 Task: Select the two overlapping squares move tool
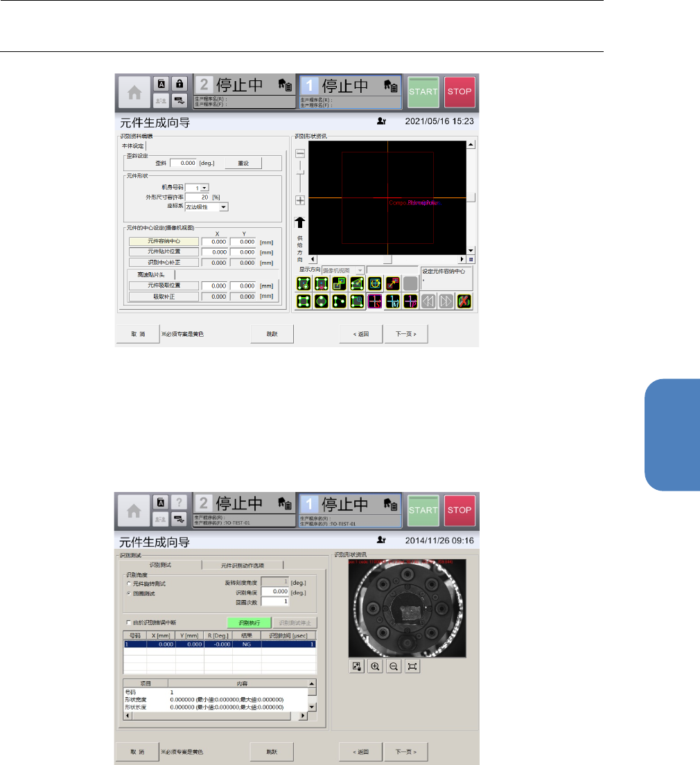tap(340, 283)
